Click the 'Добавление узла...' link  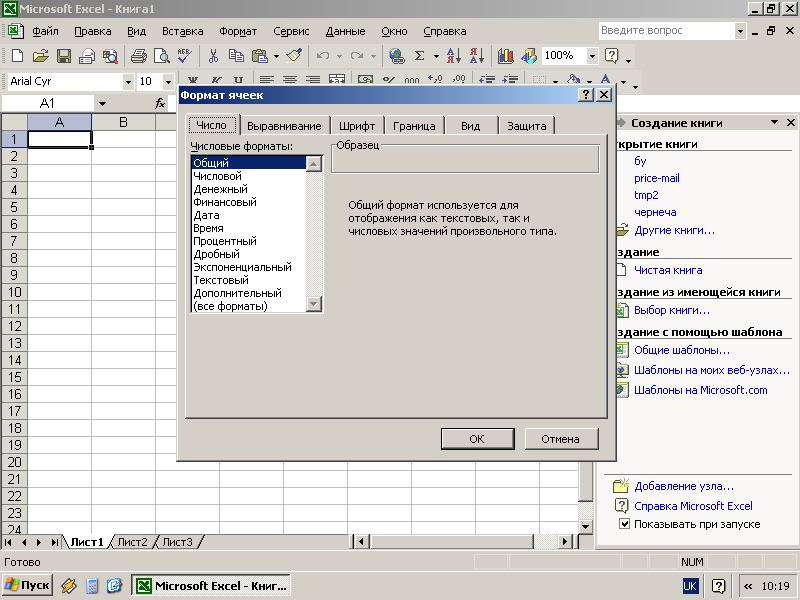[684, 486]
